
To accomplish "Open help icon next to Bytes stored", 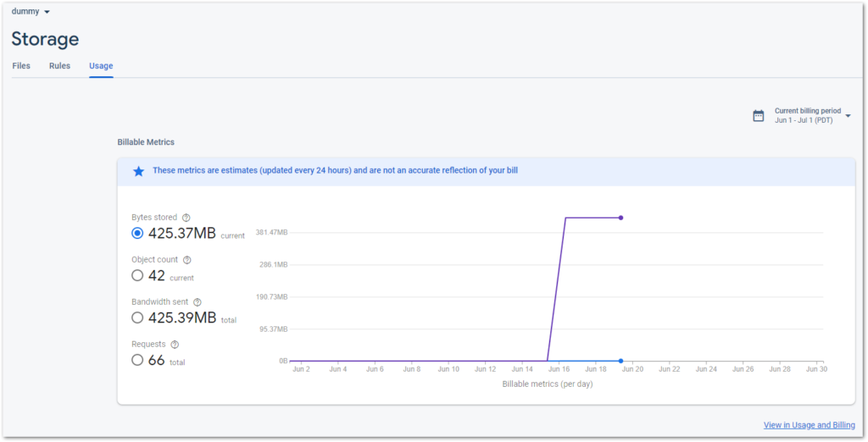I will point(186,218).
